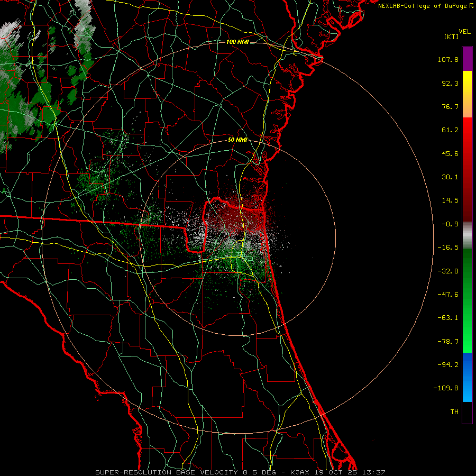The height and width of the screenshot is (476, 476).
Task: Click the 76.7 legend value
Action: tap(450, 106)
